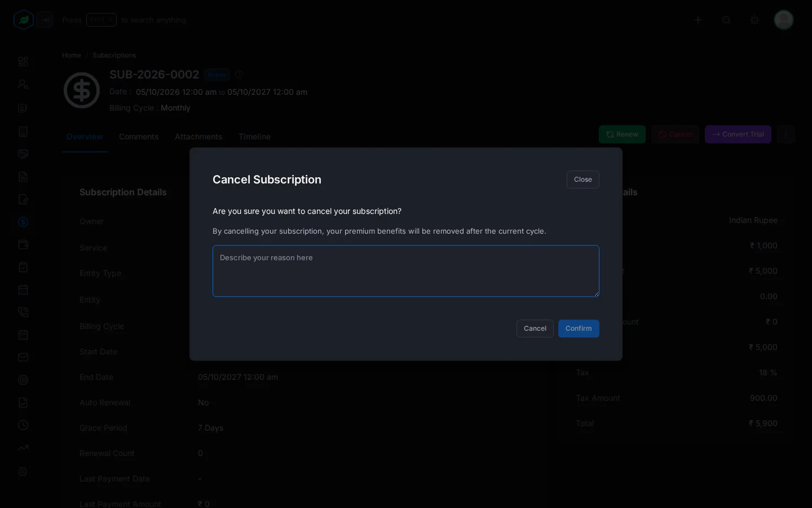Screen dimensions: 812x508
Task: Open the document edit icon in sidebar
Action: (23, 199)
